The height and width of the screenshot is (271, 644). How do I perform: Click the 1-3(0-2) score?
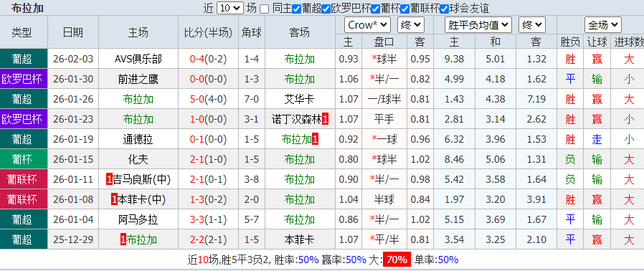[x=208, y=199]
